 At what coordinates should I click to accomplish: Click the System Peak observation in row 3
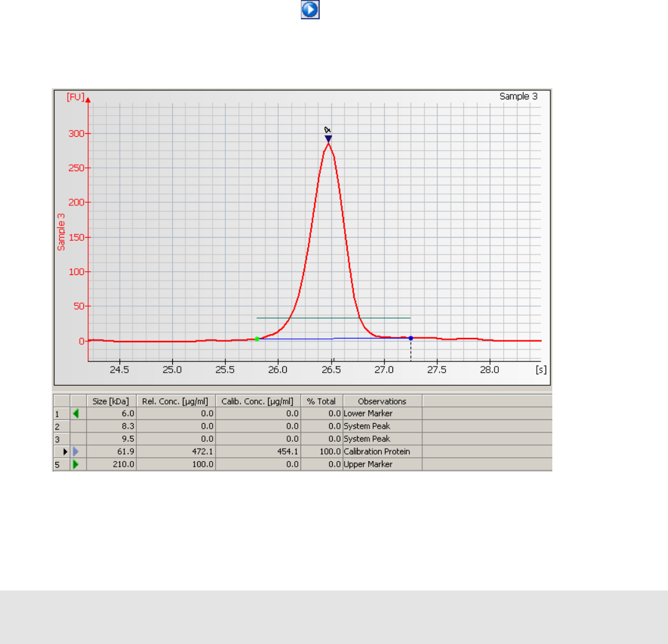[x=382, y=439]
